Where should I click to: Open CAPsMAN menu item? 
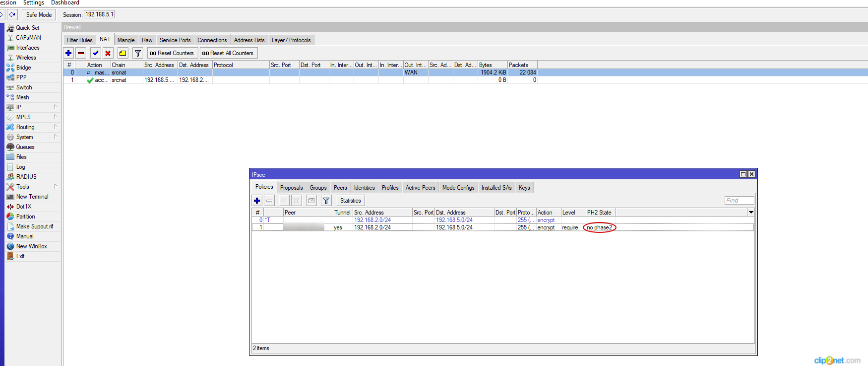(x=28, y=38)
